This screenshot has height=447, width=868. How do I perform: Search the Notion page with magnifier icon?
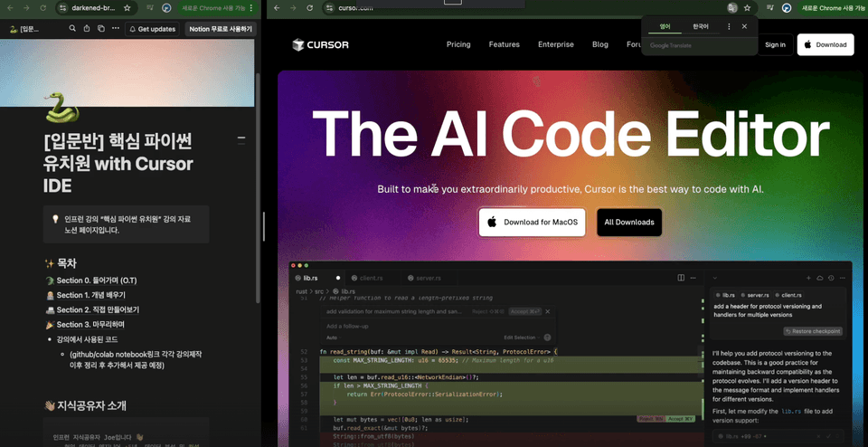[x=72, y=28]
